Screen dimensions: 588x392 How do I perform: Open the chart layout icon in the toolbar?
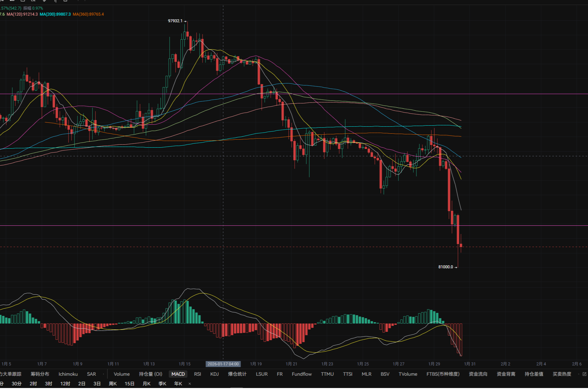pyautogui.click(x=23, y=1)
